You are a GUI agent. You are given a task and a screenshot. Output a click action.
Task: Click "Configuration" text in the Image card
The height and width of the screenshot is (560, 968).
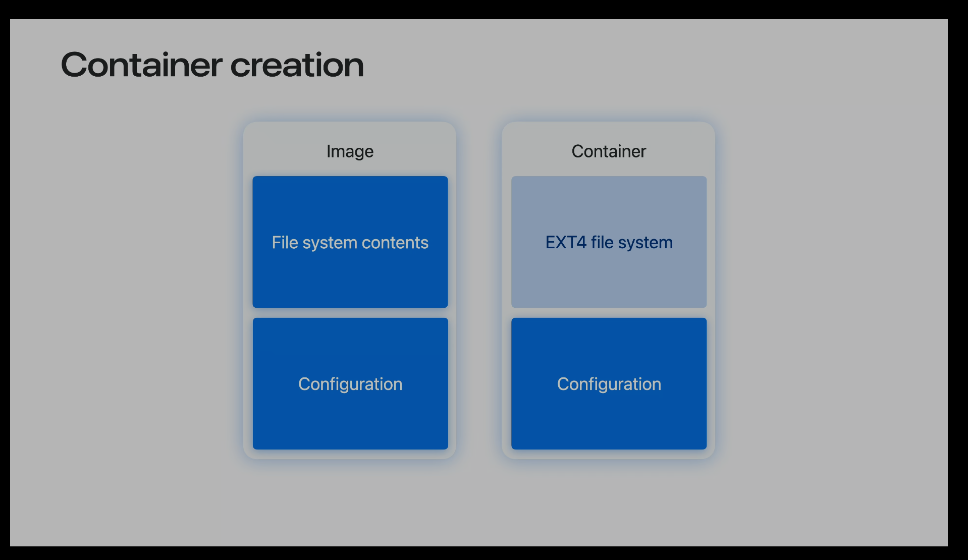[x=350, y=384]
